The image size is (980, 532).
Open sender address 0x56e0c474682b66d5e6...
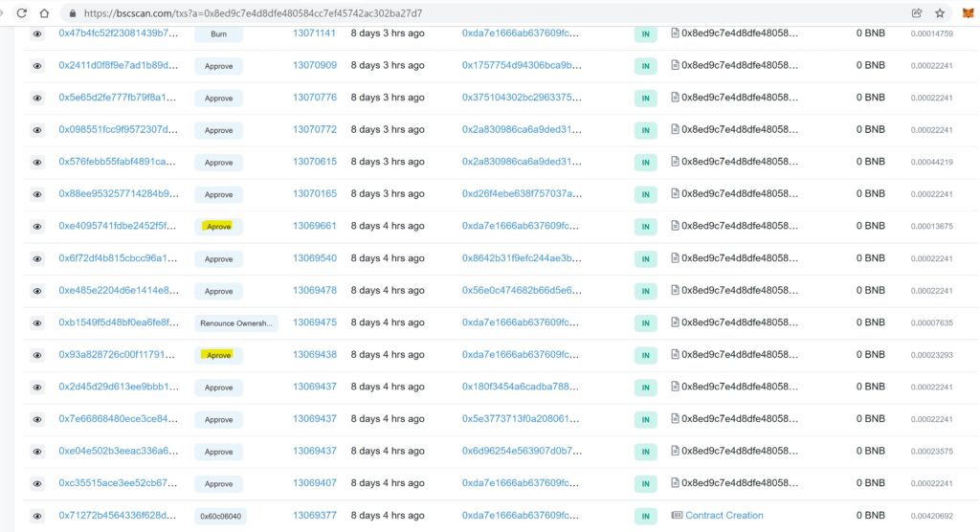(522, 290)
